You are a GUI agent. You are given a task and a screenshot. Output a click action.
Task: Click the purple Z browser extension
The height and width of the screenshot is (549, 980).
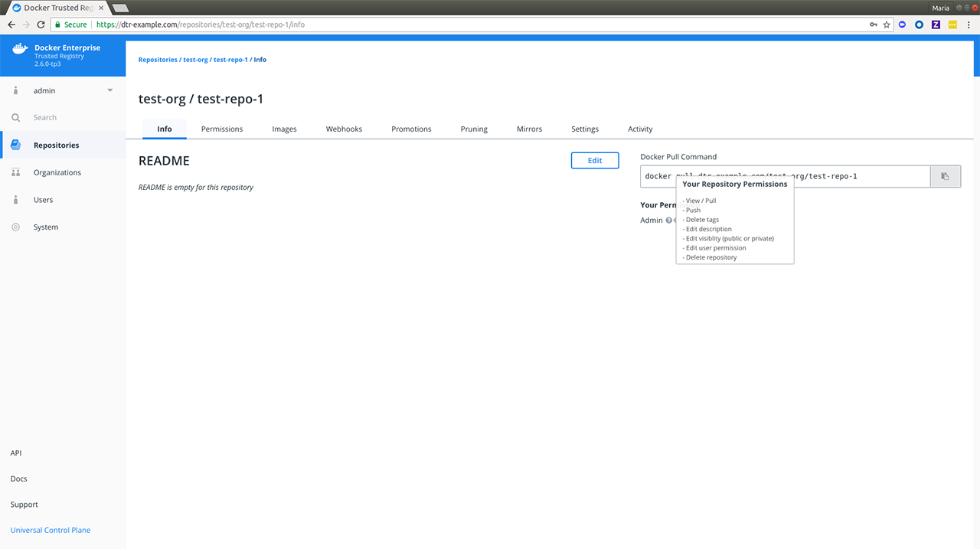point(936,25)
